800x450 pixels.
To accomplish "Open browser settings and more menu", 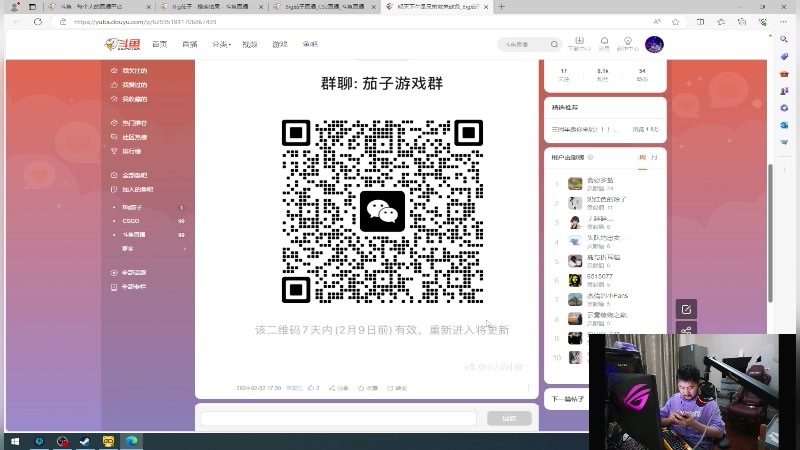I will tap(783, 22).
